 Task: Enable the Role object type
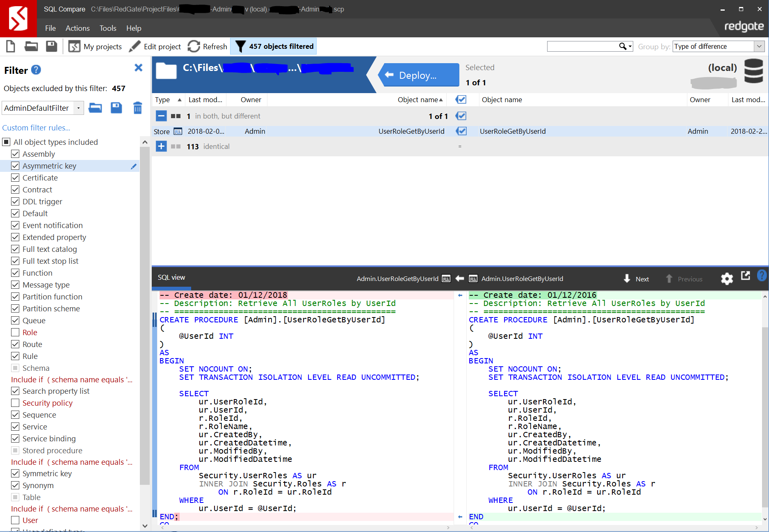click(15, 332)
